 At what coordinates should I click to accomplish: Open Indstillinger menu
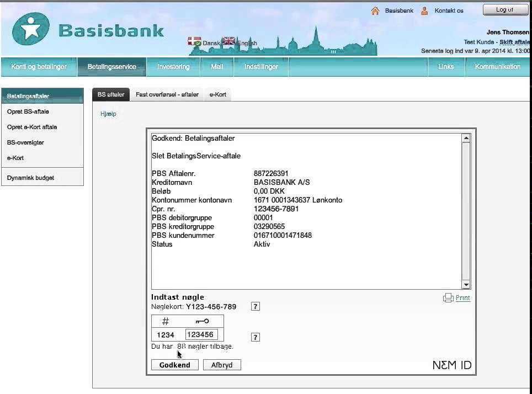point(261,67)
